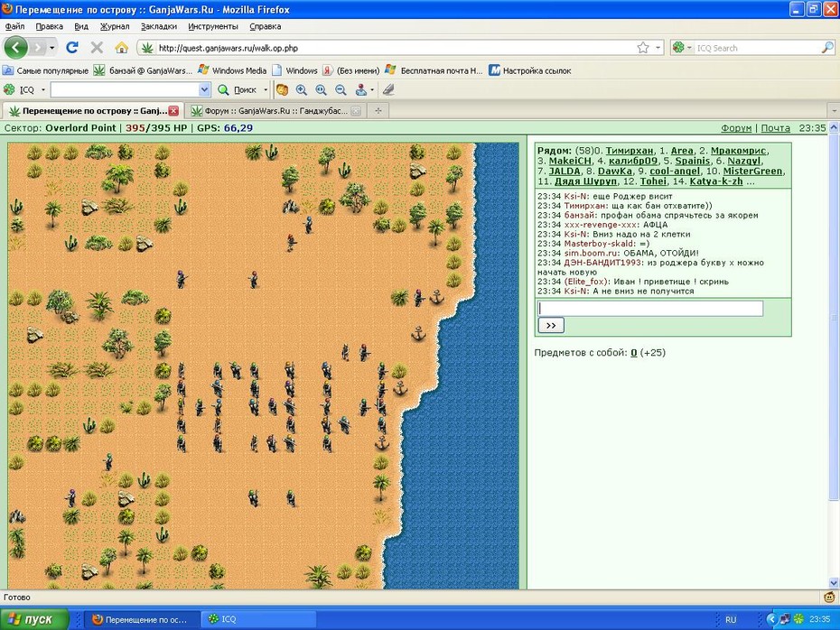Open the Почта link
Viewport: 840px width, 630px height.
[775, 128]
